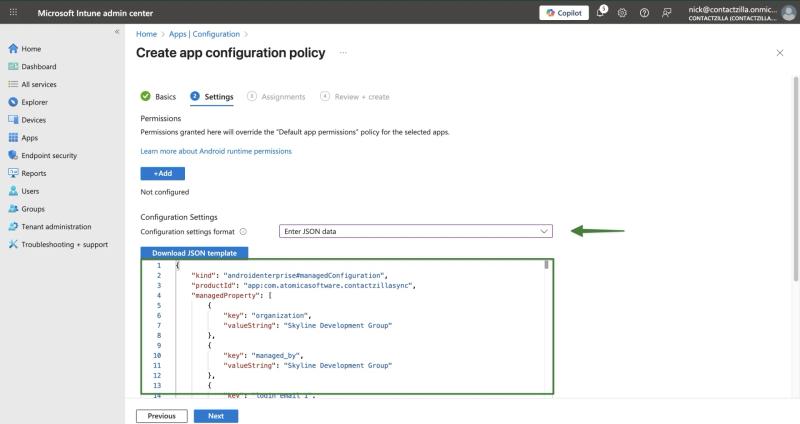Click the Users icon in sidebar
Screen dimensions: 800x424
coord(13,191)
